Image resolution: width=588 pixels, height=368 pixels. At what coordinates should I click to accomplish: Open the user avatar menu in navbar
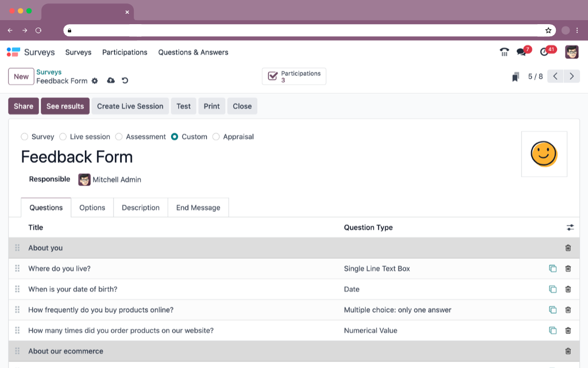(x=571, y=52)
